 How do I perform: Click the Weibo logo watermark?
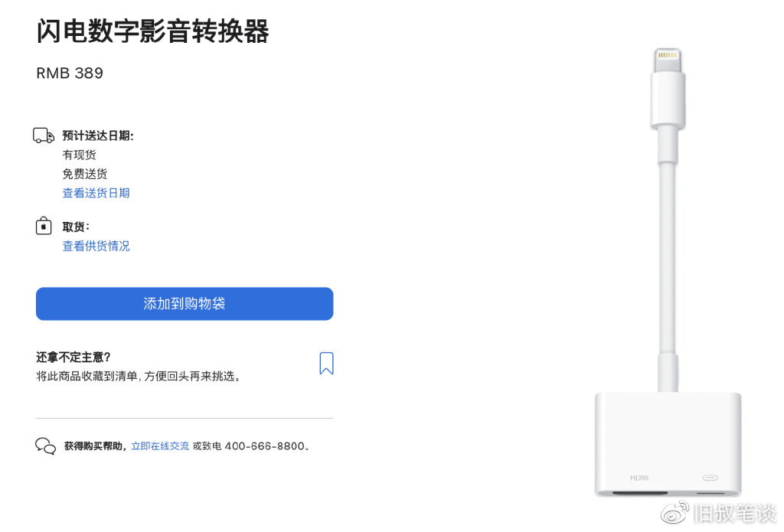click(x=675, y=513)
